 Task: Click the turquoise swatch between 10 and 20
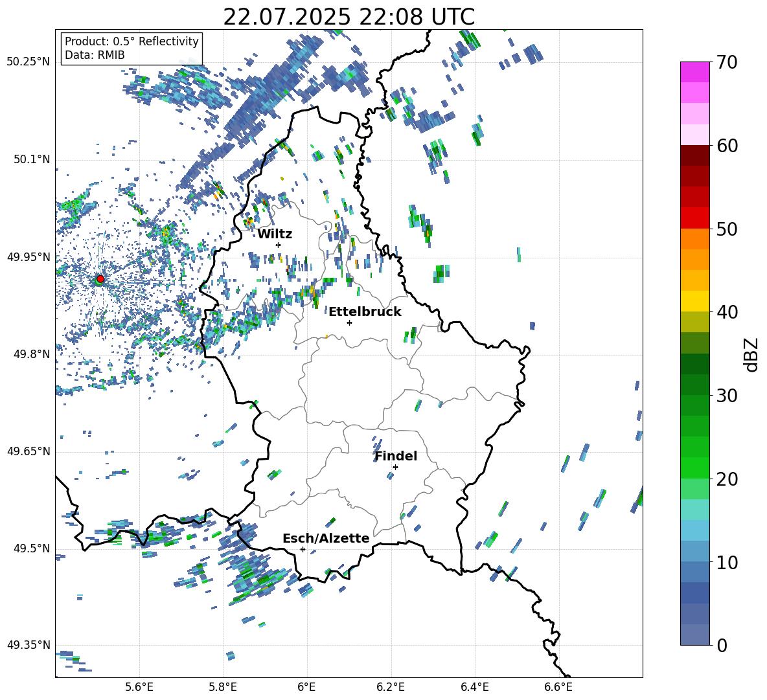[695, 510]
